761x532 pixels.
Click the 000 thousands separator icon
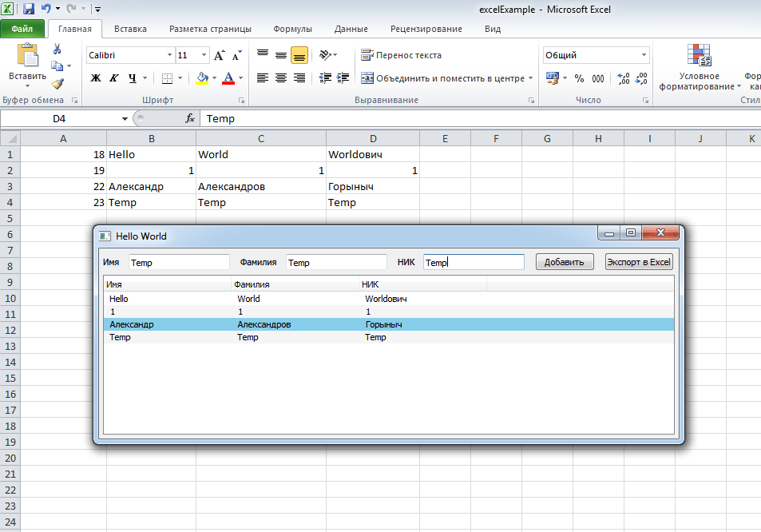click(x=597, y=77)
